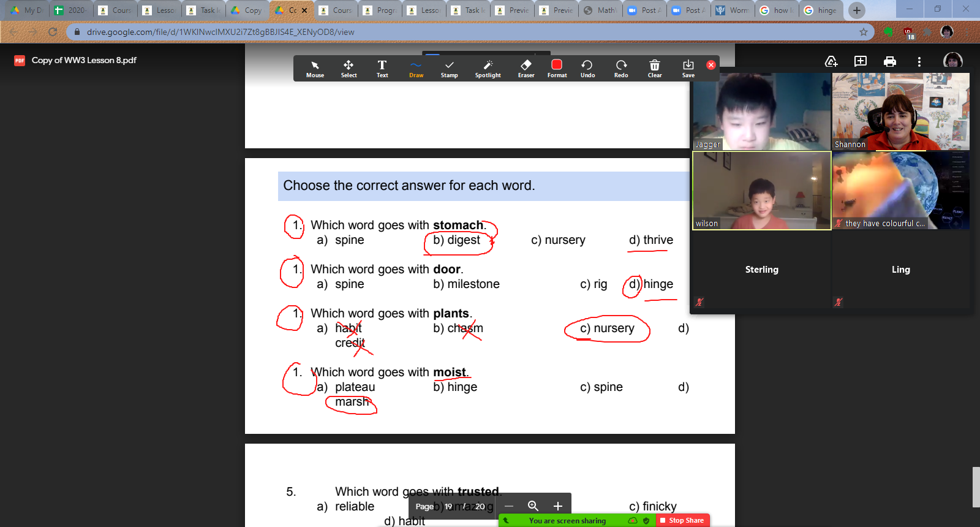The height and width of the screenshot is (527, 980).
Task: Add file shortcut to Drive
Action: point(831,61)
